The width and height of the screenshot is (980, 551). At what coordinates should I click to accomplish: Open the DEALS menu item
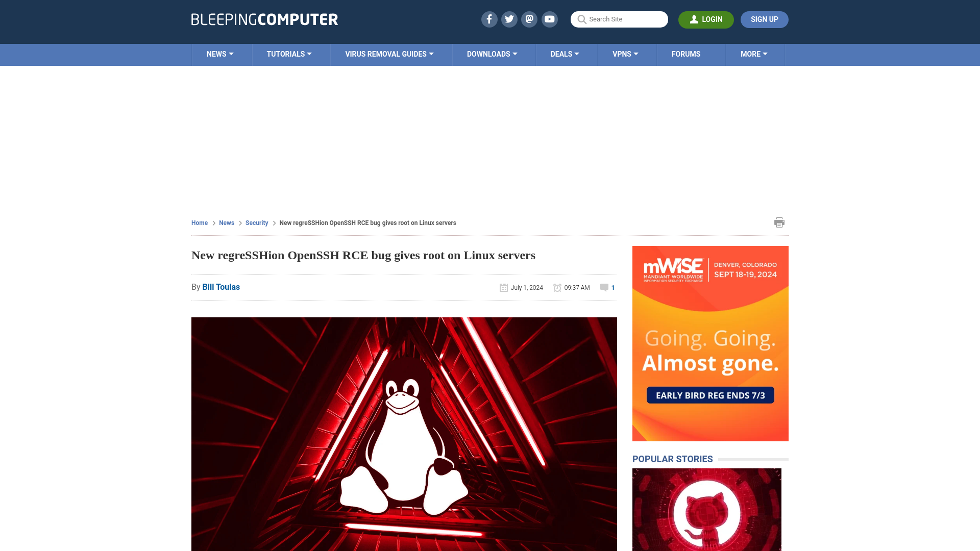(x=564, y=54)
